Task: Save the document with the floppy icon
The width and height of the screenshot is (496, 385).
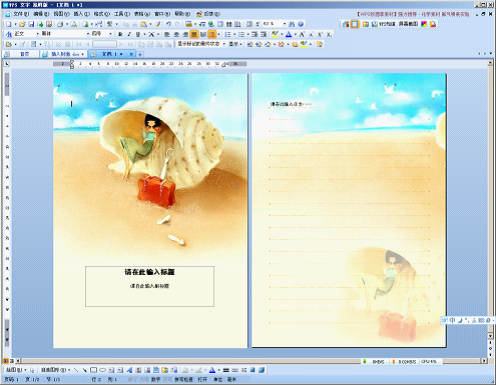Action: [31, 24]
